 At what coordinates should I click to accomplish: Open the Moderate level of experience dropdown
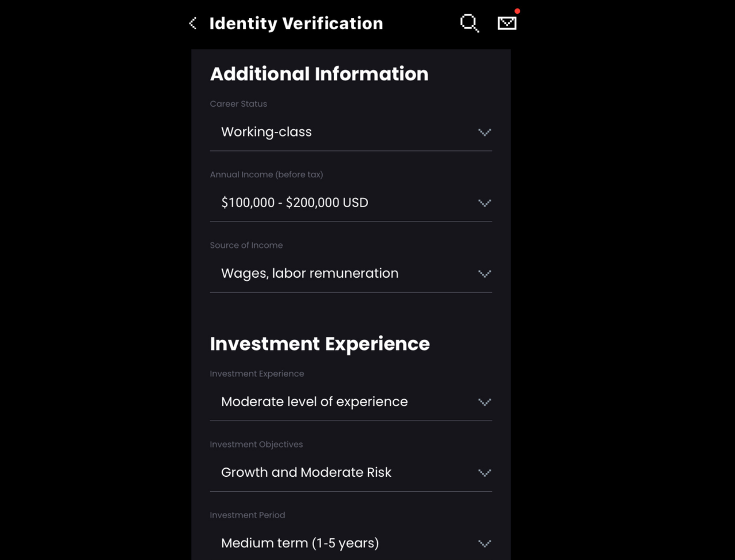tap(351, 402)
